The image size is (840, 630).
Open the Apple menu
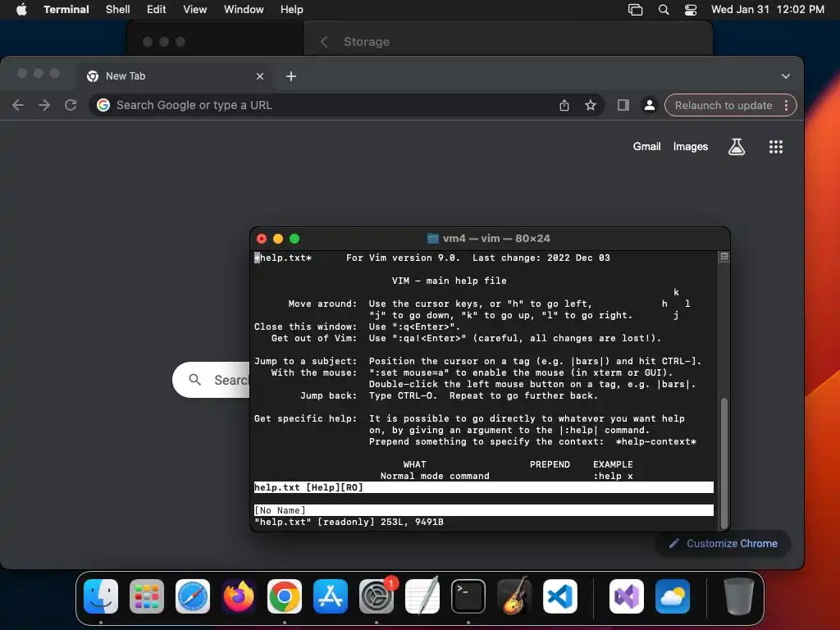pyautogui.click(x=21, y=10)
